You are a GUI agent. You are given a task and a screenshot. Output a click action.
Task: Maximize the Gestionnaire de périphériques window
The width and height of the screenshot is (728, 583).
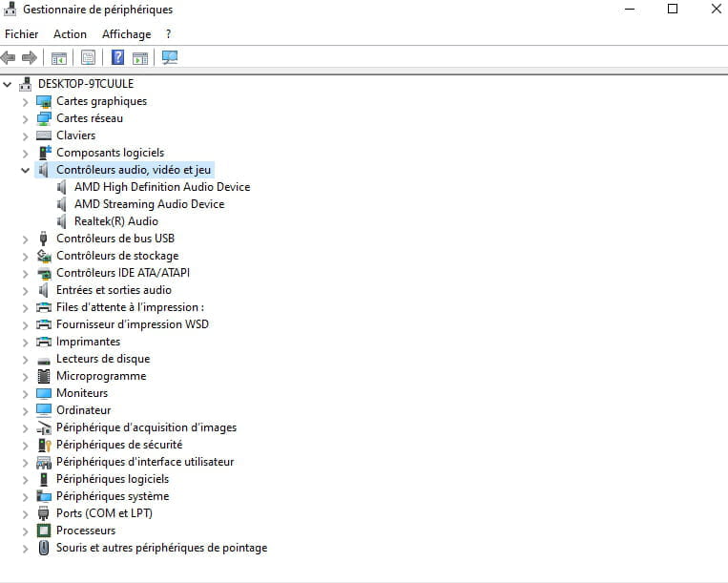pos(673,9)
